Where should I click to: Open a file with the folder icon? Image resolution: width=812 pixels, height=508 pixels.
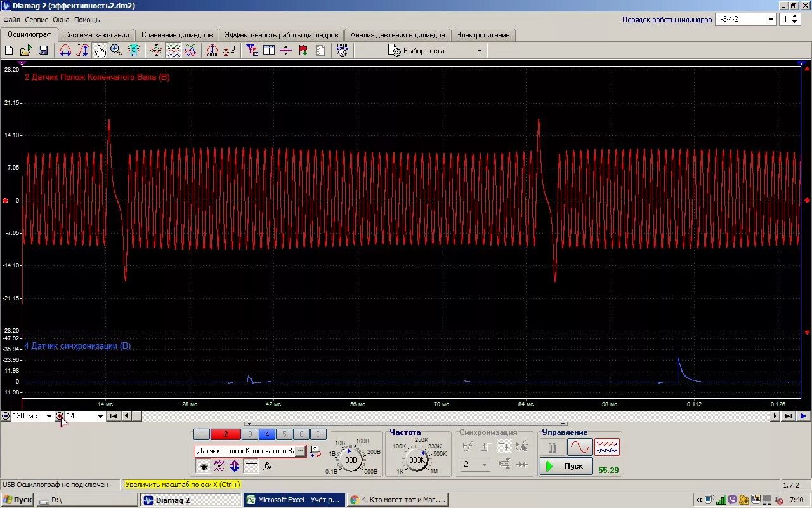pyautogui.click(x=26, y=50)
